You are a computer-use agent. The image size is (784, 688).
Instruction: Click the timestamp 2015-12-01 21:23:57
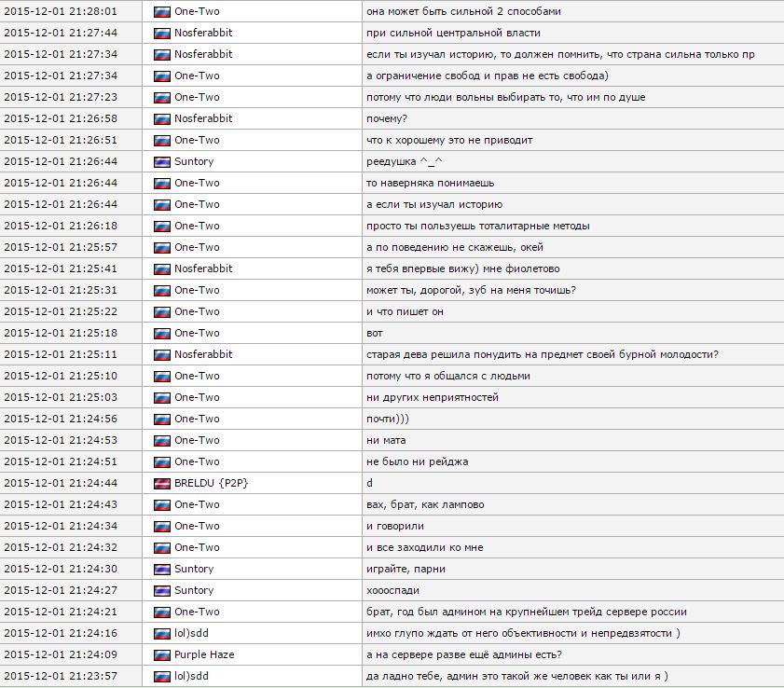[x=61, y=676]
